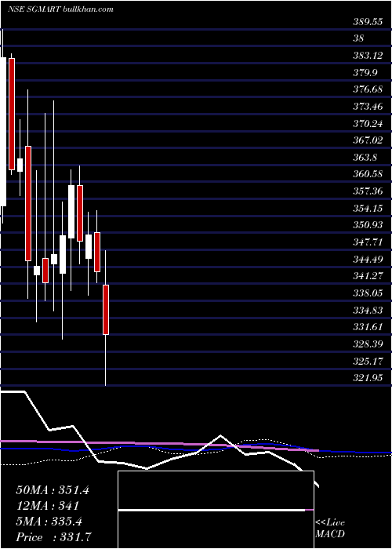Viewport: 392px width, 549px height.
Task: Select the 344.49 price value
Action: 368,259
